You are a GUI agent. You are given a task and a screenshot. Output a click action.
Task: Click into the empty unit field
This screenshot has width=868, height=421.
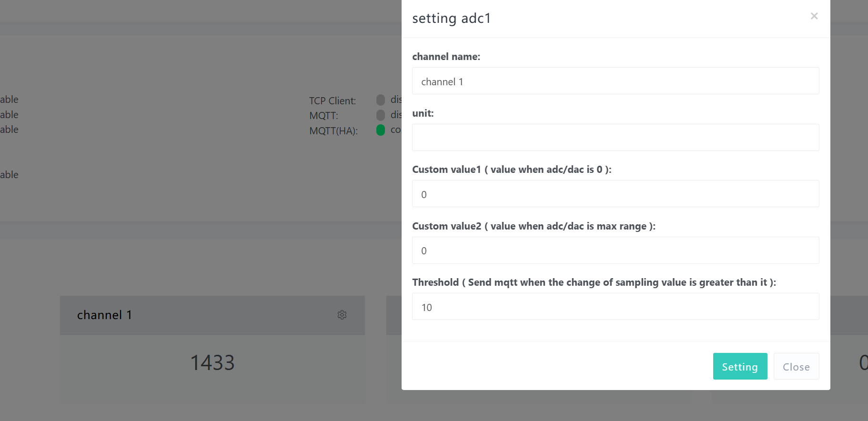(x=615, y=138)
